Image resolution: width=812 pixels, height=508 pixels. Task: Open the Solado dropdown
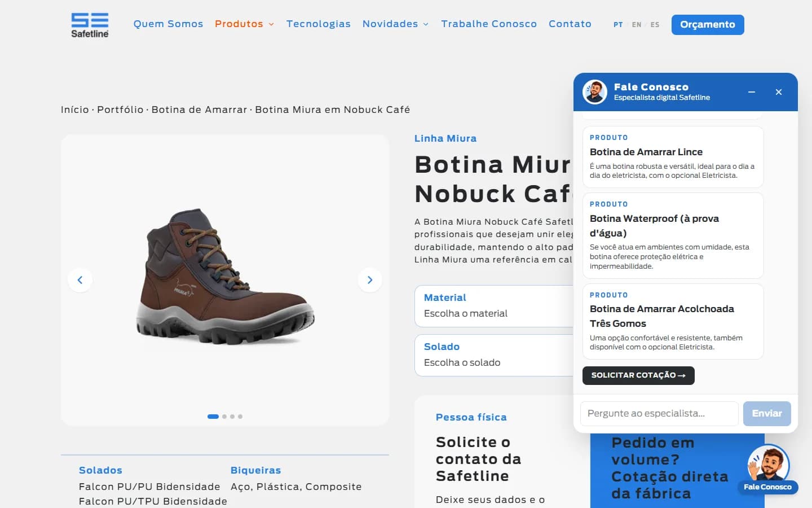[494, 355]
